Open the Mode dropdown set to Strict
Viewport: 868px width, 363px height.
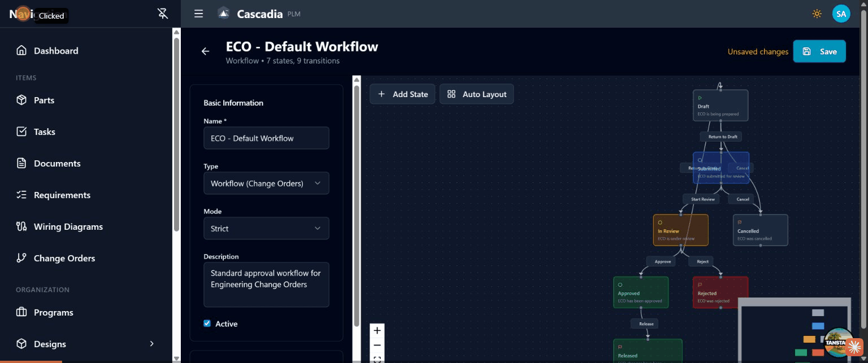[x=266, y=229]
